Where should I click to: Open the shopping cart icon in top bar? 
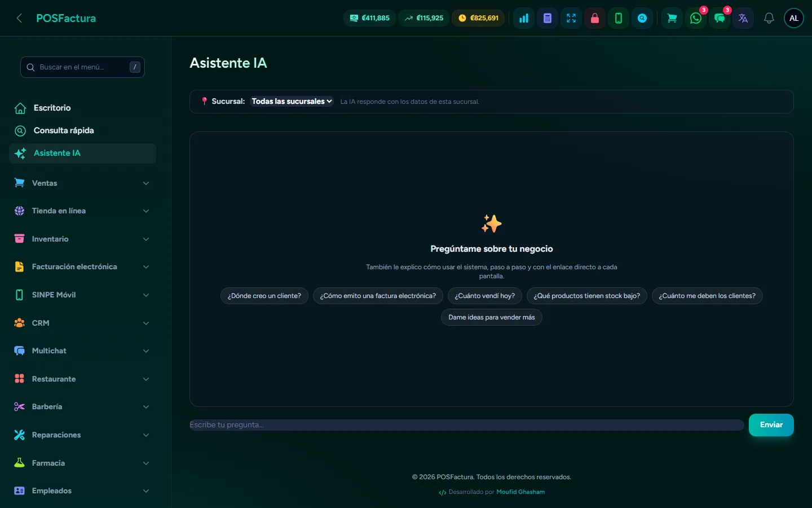(672, 18)
